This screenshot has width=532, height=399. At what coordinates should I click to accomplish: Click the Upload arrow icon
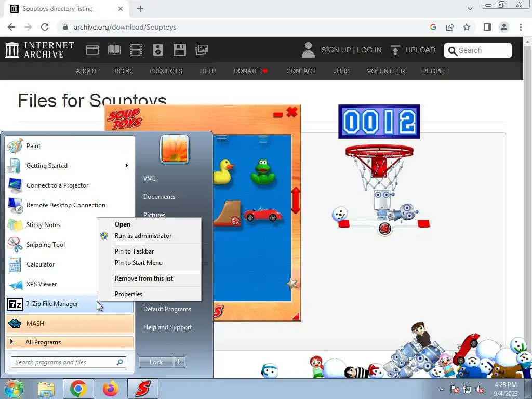(x=395, y=50)
